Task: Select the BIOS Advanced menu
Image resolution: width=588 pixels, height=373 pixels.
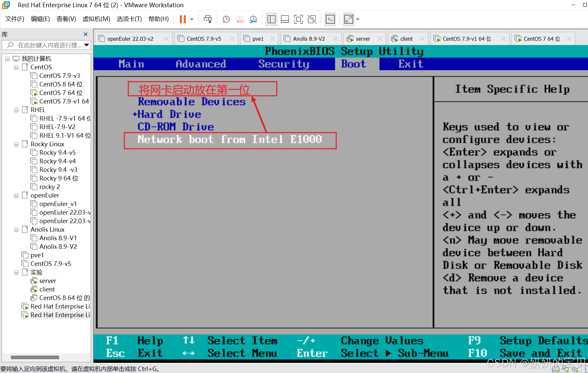Action: (x=201, y=64)
